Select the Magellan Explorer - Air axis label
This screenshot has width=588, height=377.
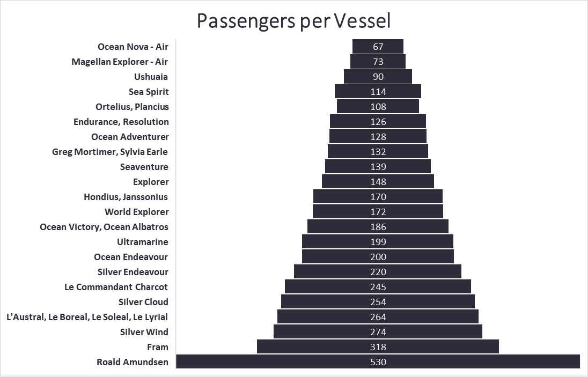click(120, 62)
